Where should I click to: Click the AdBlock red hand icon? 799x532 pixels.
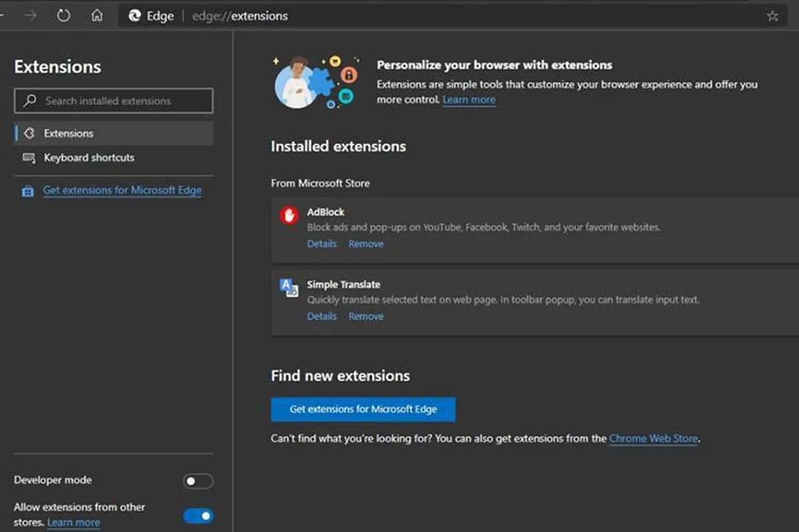point(289,216)
